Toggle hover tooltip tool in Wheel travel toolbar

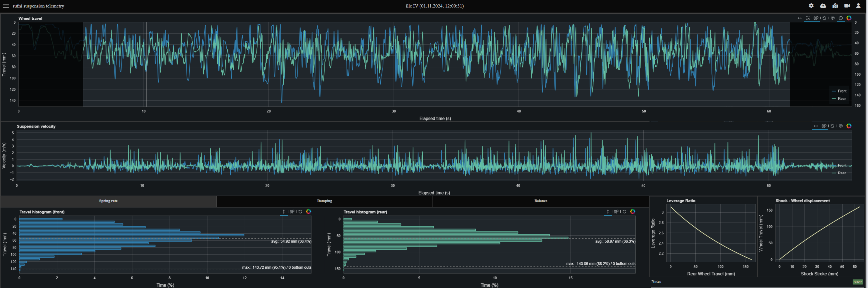coord(833,18)
